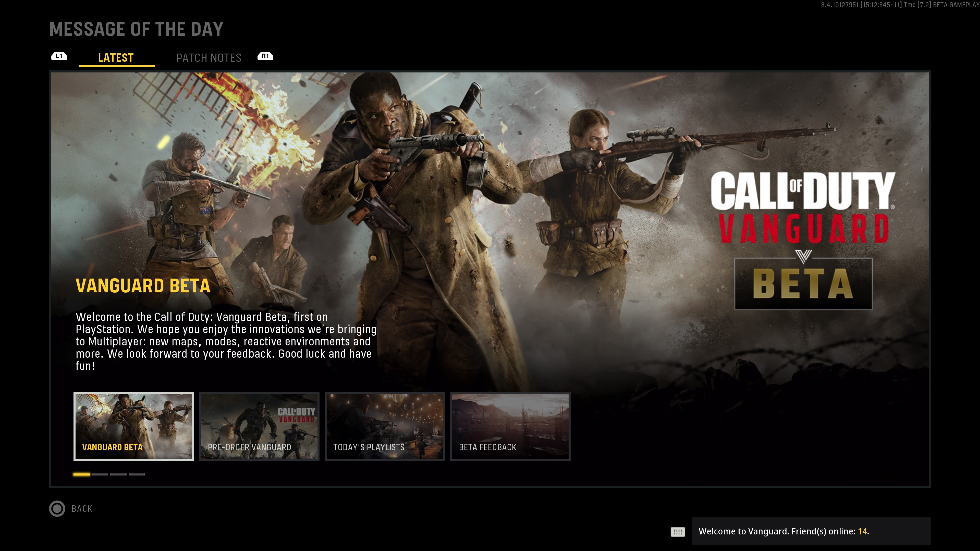Click the circle Back button icon

click(57, 508)
